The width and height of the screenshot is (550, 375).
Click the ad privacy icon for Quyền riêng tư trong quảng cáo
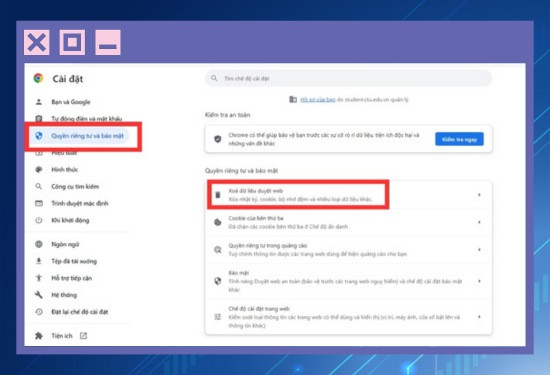point(217,249)
